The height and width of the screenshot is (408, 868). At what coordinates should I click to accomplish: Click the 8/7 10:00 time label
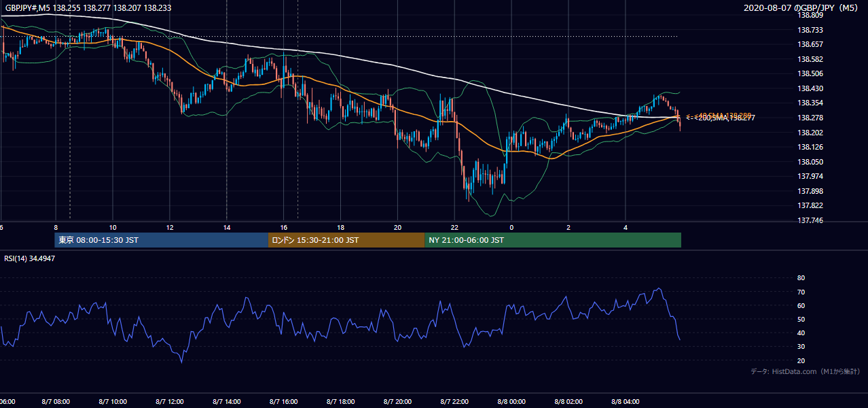pos(113,402)
